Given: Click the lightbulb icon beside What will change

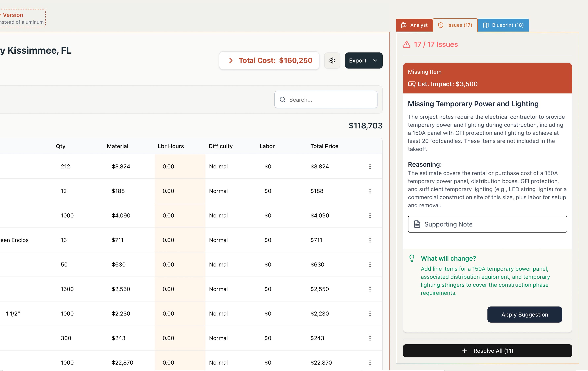Looking at the screenshot, I should [412, 258].
